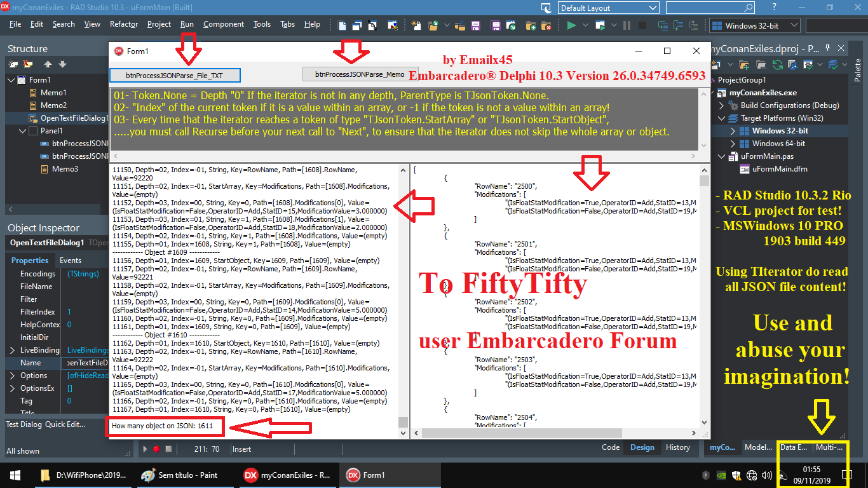Viewport: 868px width, 488px height.
Task: Click the Trace Into debug icon
Action: click(x=662, y=25)
